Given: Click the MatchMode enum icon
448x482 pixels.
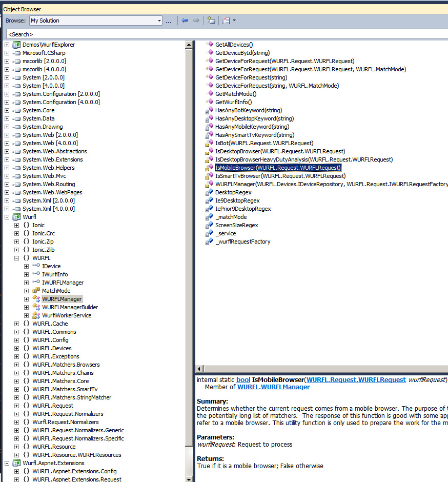Looking at the screenshot, I should (36, 291).
